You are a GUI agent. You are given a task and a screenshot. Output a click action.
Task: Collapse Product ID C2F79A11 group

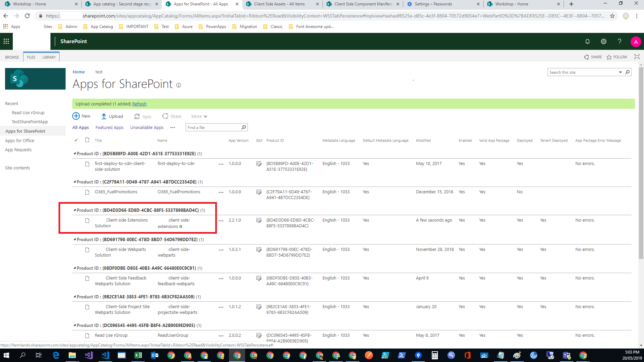[x=75, y=182]
